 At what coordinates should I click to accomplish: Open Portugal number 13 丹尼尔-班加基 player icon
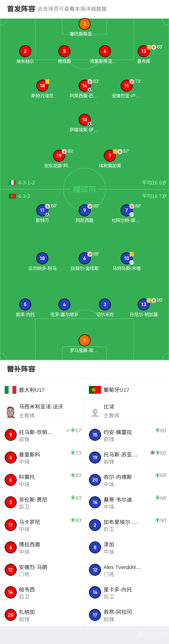[143, 305]
